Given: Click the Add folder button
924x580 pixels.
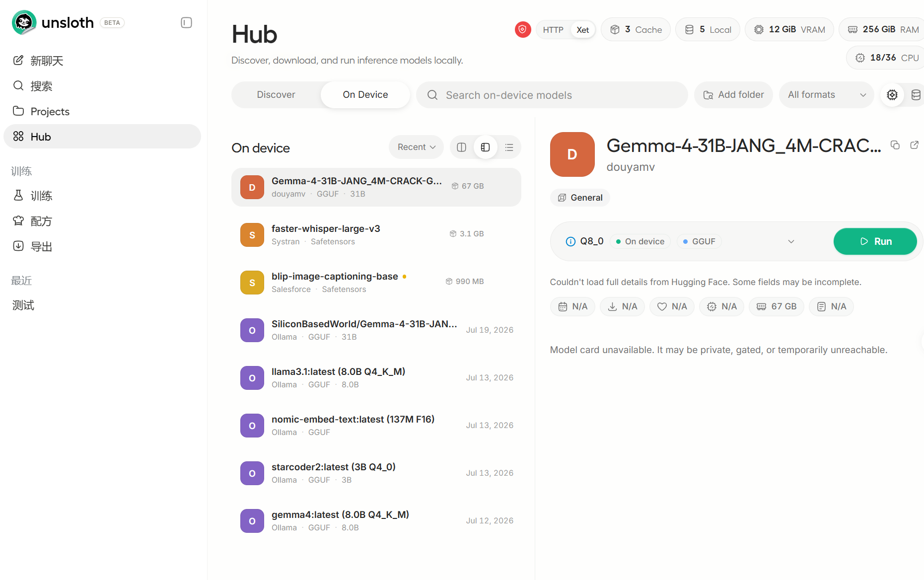Looking at the screenshot, I should pos(733,95).
